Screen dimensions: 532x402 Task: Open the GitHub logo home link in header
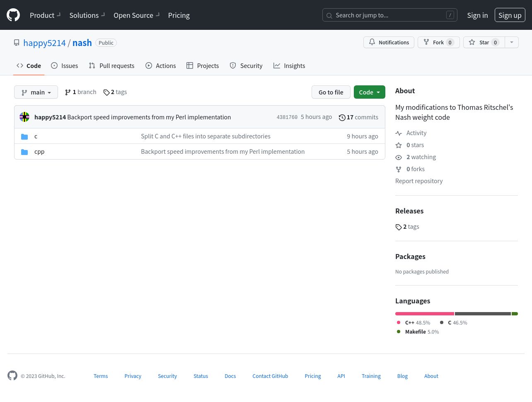coord(13,15)
